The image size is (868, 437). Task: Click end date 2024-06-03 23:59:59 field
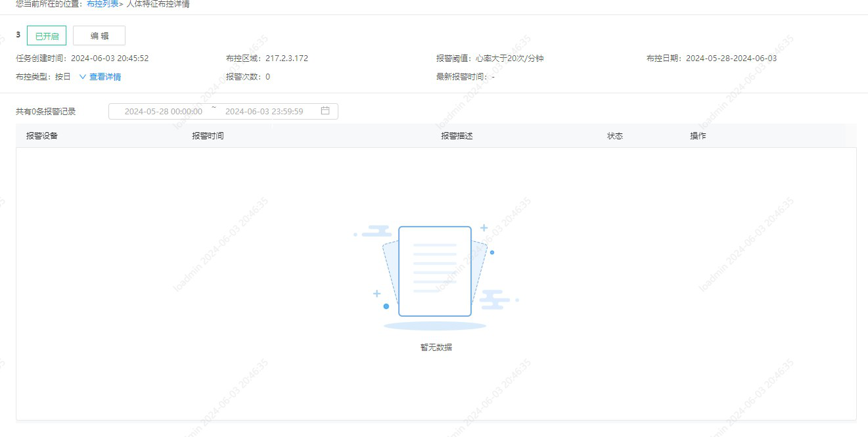click(x=264, y=112)
